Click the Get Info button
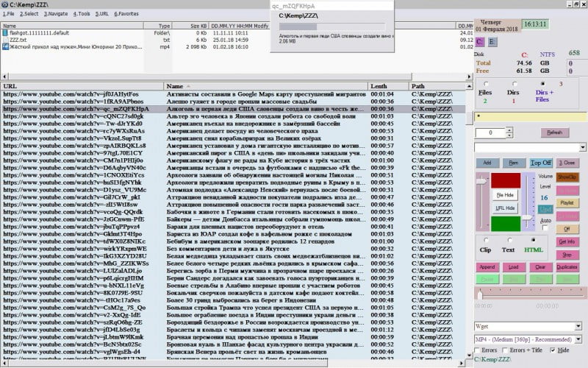The height and width of the screenshot is (368, 588). (x=567, y=241)
